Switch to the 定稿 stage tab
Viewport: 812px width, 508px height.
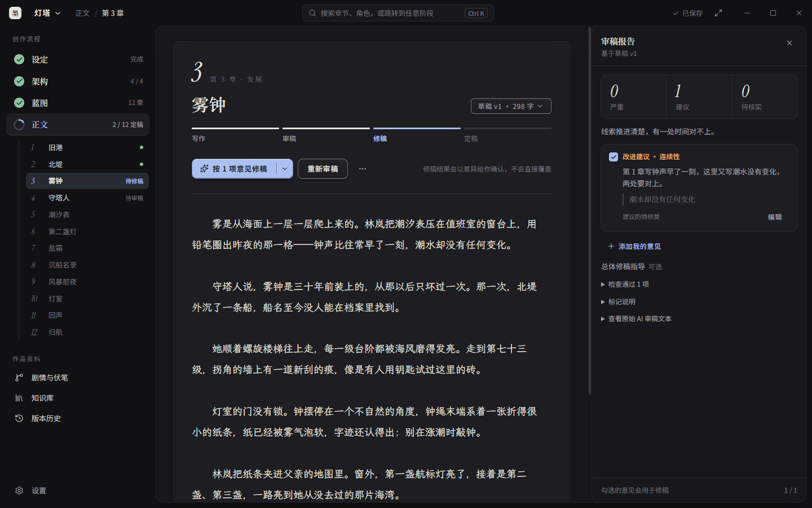point(507,135)
